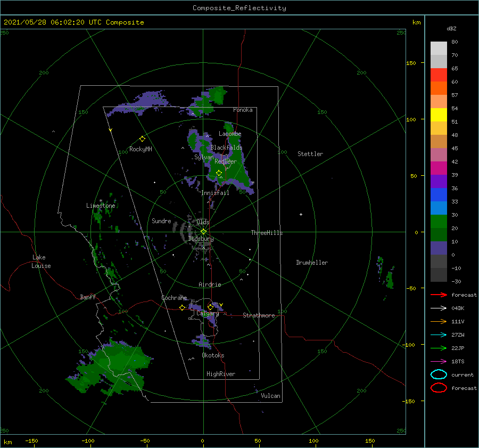
Task: Pick the yellow 51-54 dBZ swatch
Action: click(439, 115)
